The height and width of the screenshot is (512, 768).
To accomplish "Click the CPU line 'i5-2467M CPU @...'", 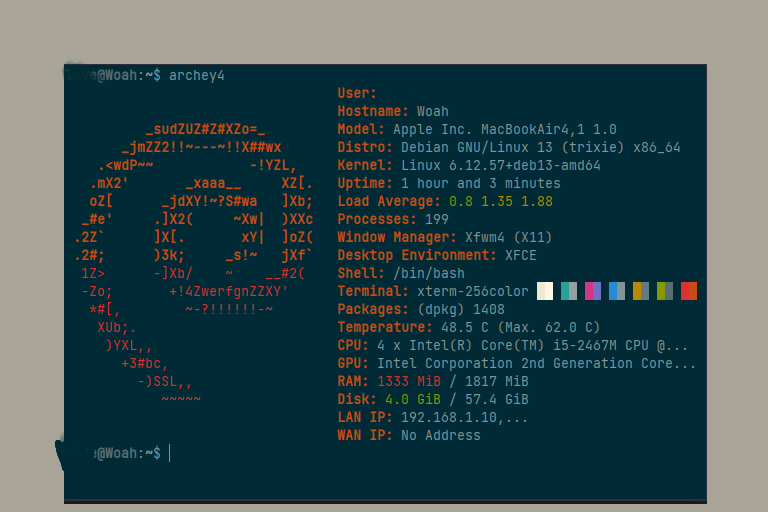I will (x=620, y=345).
